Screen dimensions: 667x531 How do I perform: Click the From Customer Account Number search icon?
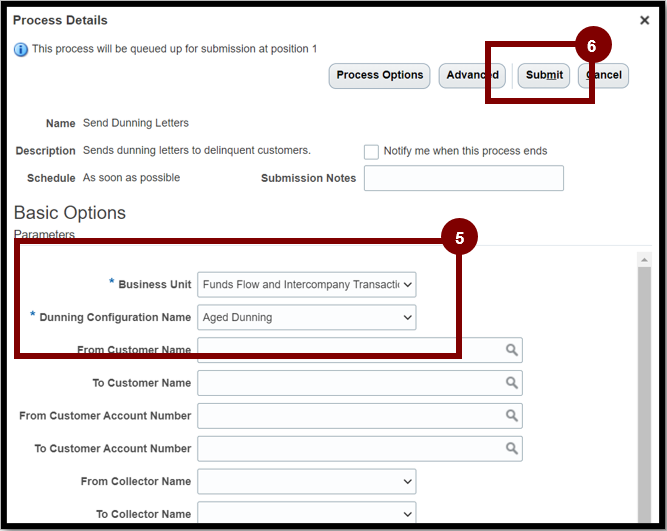512,416
